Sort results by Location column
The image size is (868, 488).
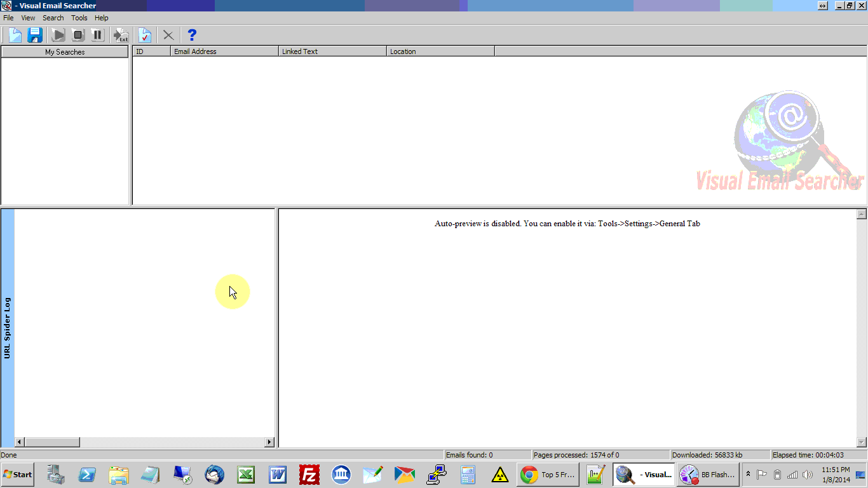click(441, 51)
